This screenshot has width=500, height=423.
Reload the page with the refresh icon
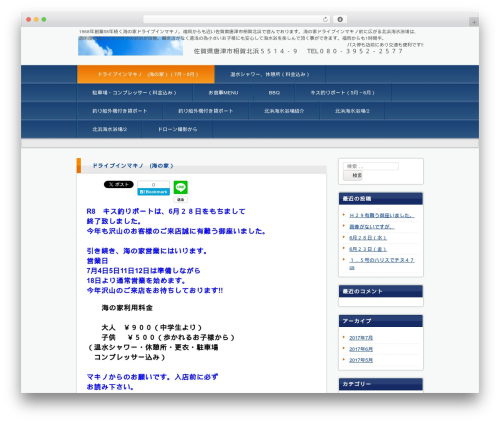tap(325, 19)
